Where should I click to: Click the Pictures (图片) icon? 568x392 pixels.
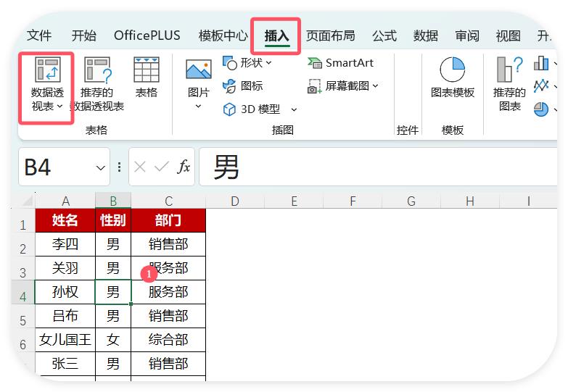[198, 70]
